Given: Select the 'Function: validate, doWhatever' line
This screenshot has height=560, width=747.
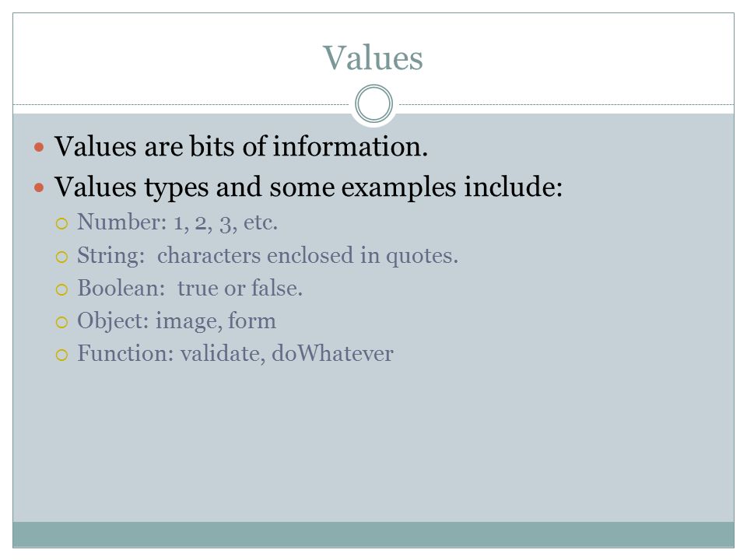Looking at the screenshot, I should pyautogui.click(x=235, y=353).
